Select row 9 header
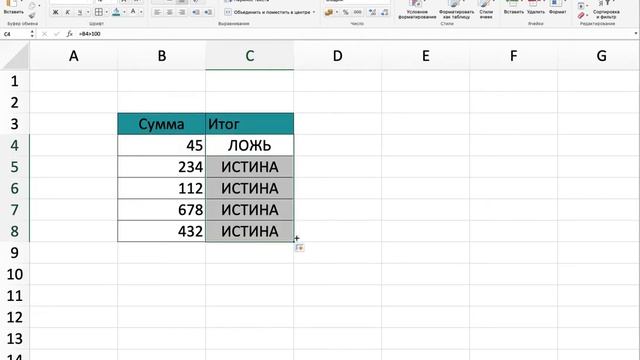Viewport: 640px width, 360px height. [x=15, y=253]
